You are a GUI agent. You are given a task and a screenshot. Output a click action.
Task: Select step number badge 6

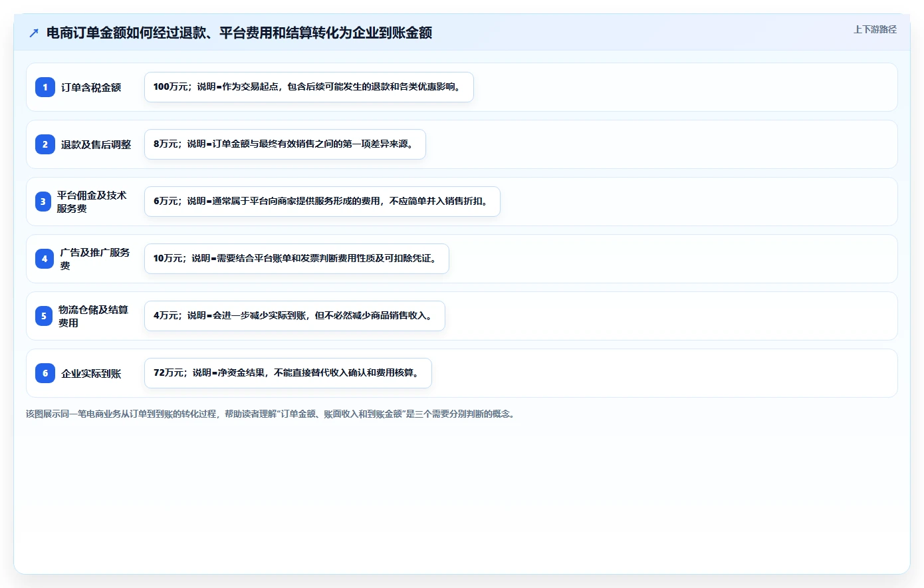point(45,373)
